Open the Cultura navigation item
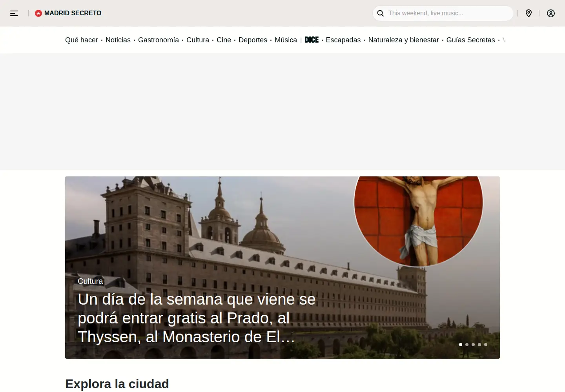The width and height of the screenshot is (565, 392). [x=198, y=40]
